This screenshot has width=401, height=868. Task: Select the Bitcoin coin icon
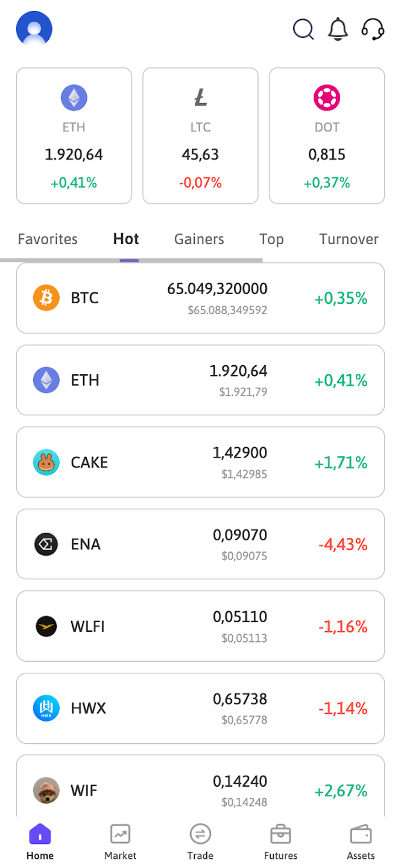pyautogui.click(x=46, y=298)
